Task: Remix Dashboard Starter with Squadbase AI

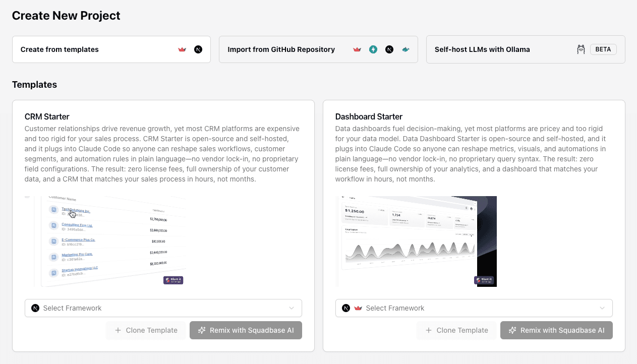Action: 556,330
